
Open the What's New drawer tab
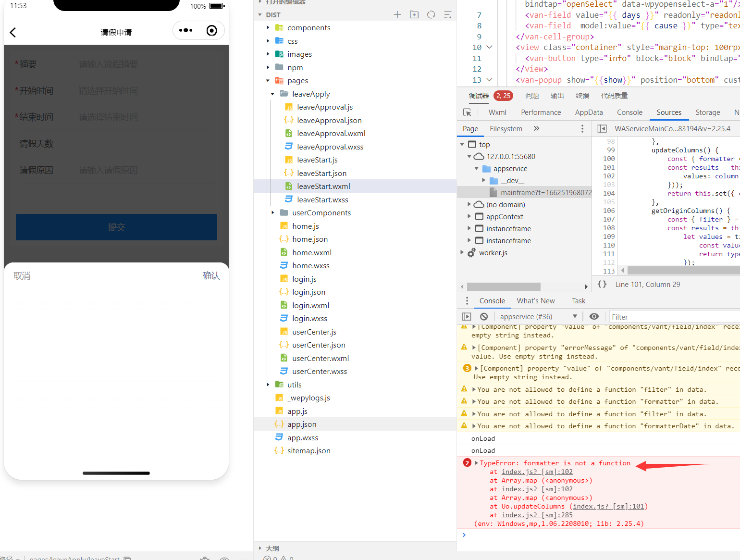point(536,301)
